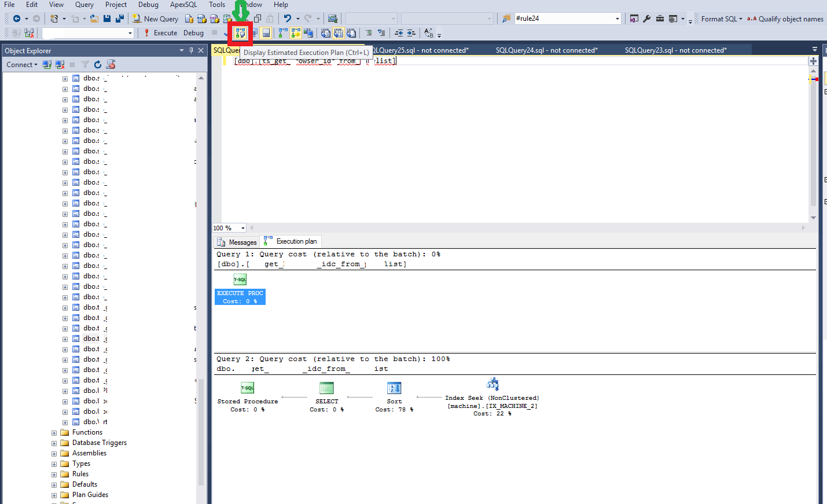
Task: Click the New Query button
Action: (x=155, y=19)
